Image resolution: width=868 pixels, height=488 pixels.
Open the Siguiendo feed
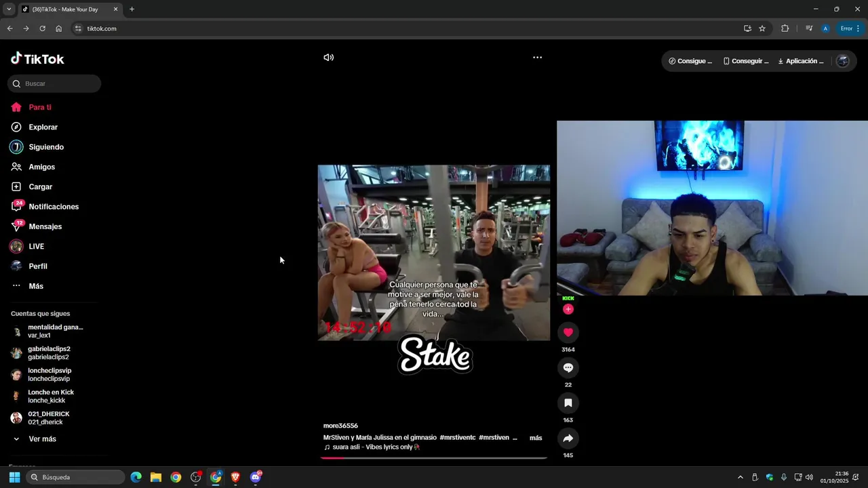[46, 147]
